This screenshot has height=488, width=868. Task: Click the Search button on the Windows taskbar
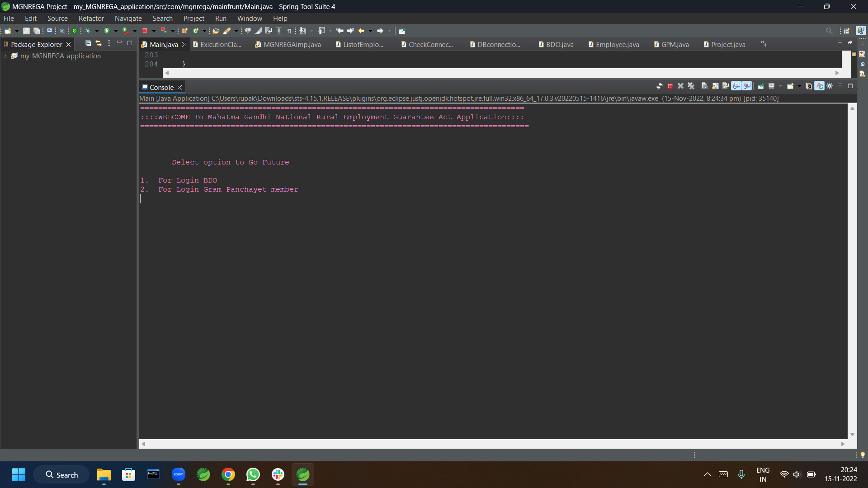pos(61,475)
